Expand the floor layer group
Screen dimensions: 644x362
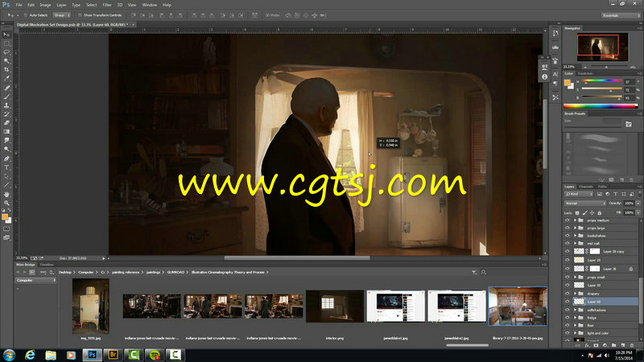pos(575,326)
